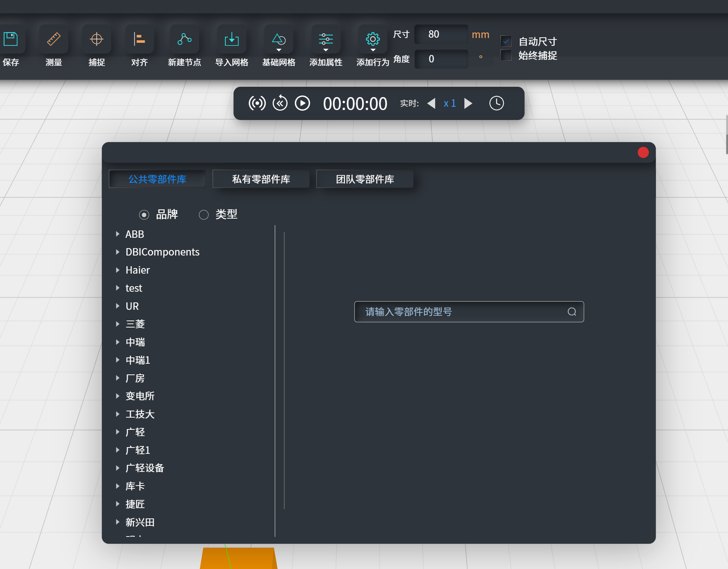
Task: Click the New Node (新建节点) icon
Action: (x=184, y=39)
